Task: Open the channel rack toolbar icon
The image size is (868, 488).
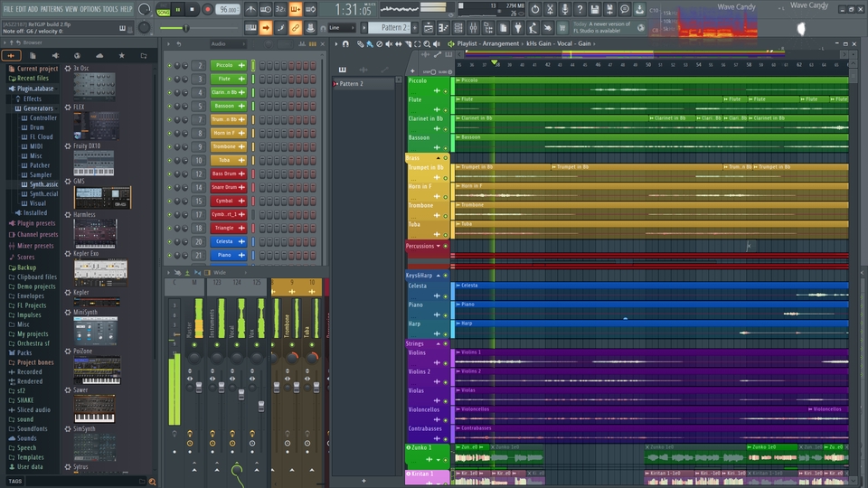Action: [458, 28]
